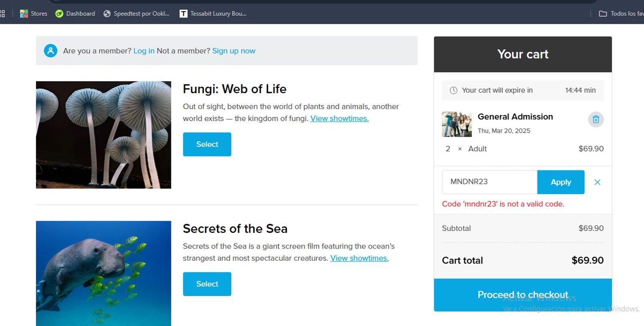View showtimes for Secrets of the Sea

click(x=359, y=258)
